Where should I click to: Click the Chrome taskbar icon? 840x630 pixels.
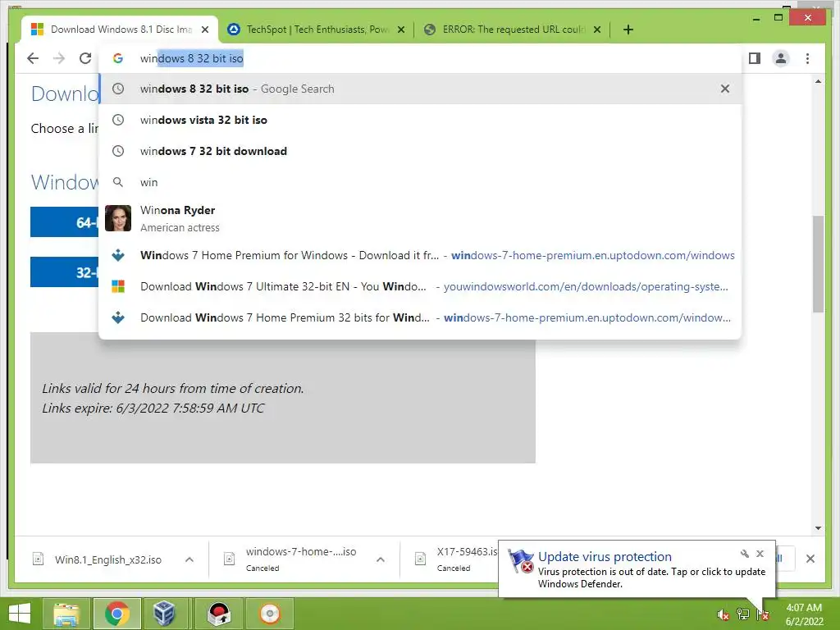116,614
